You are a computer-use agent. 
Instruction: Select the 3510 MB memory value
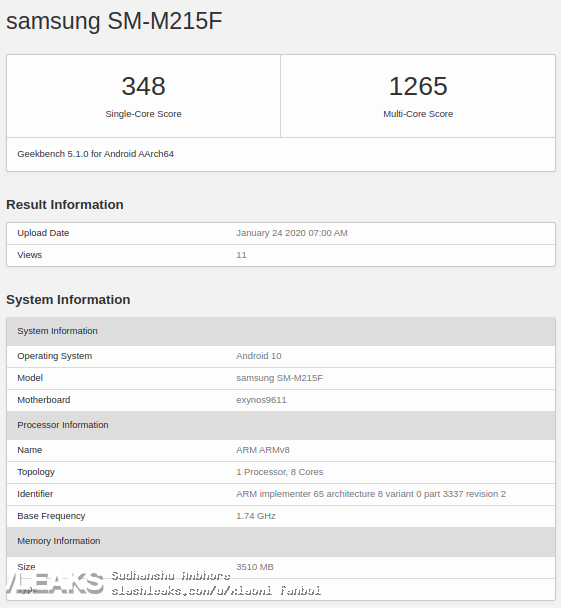255,567
